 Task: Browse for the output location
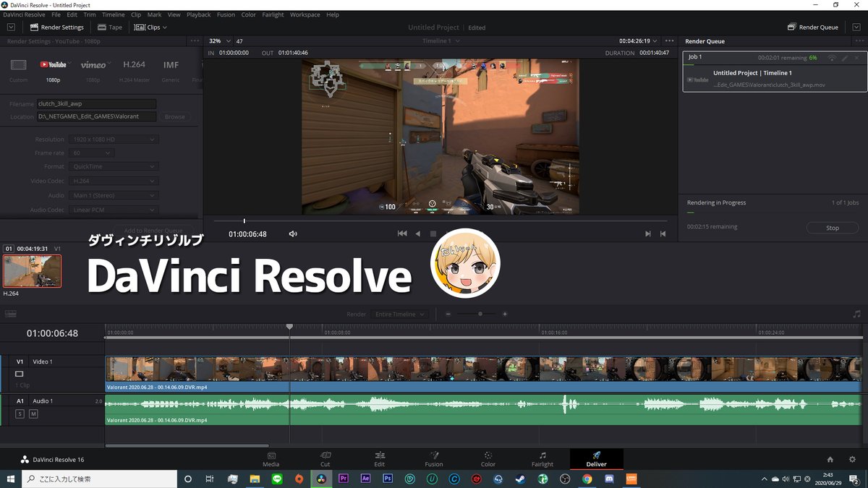click(x=174, y=116)
